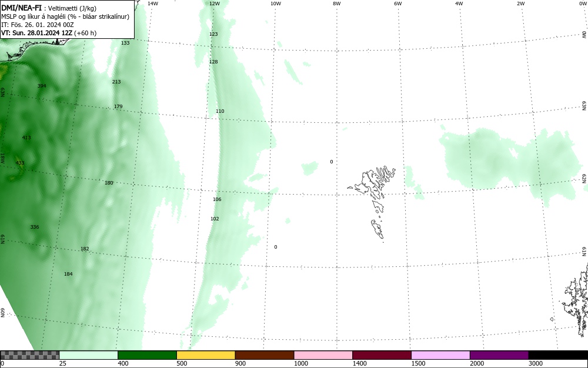Screen dimensions: 588x368
Task: Pick the dark maroon 1400–1500 legend swatch
Action: [382, 355]
